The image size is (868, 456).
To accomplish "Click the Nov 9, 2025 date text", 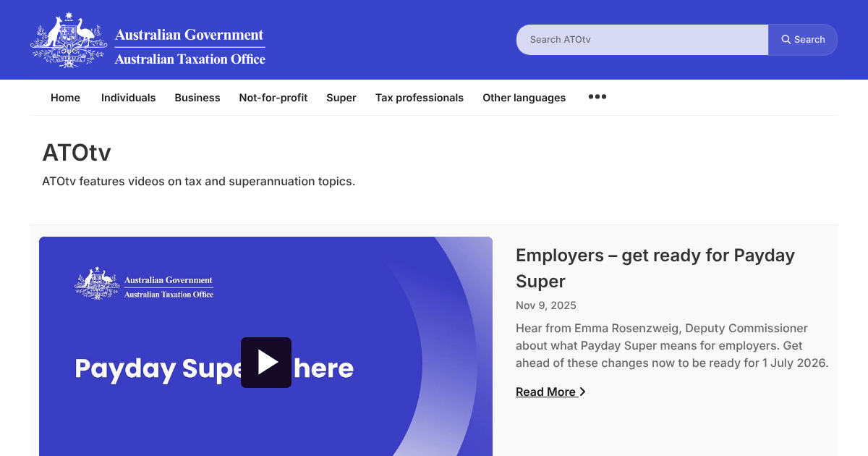I will (546, 305).
